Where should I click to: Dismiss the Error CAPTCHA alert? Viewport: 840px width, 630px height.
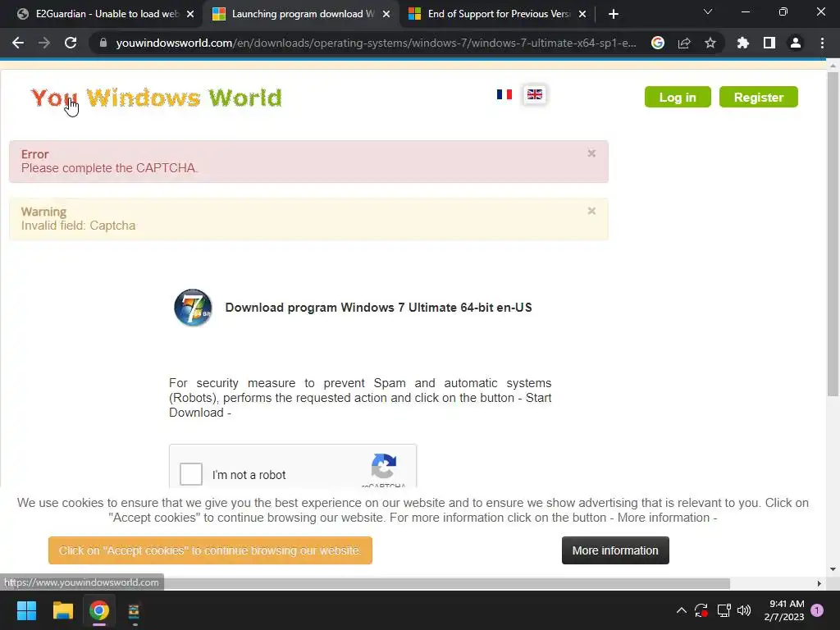tap(591, 153)
